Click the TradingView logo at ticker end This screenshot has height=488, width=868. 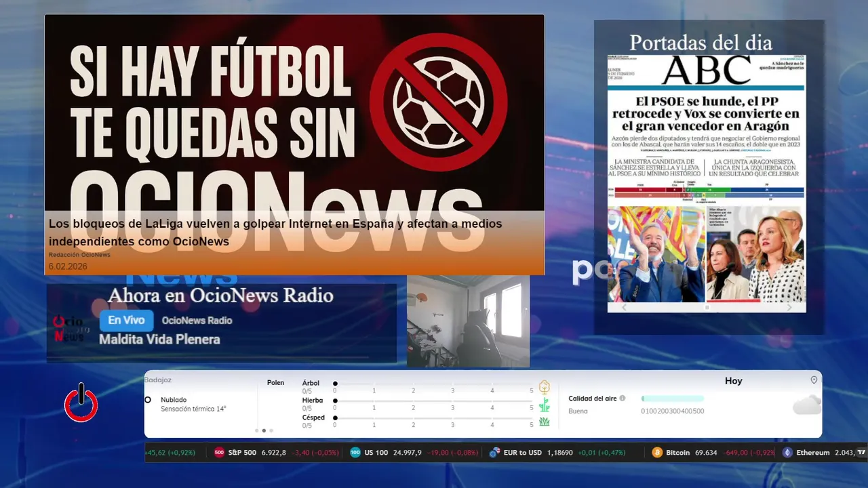pyautogui.click(x=861, y=453)
